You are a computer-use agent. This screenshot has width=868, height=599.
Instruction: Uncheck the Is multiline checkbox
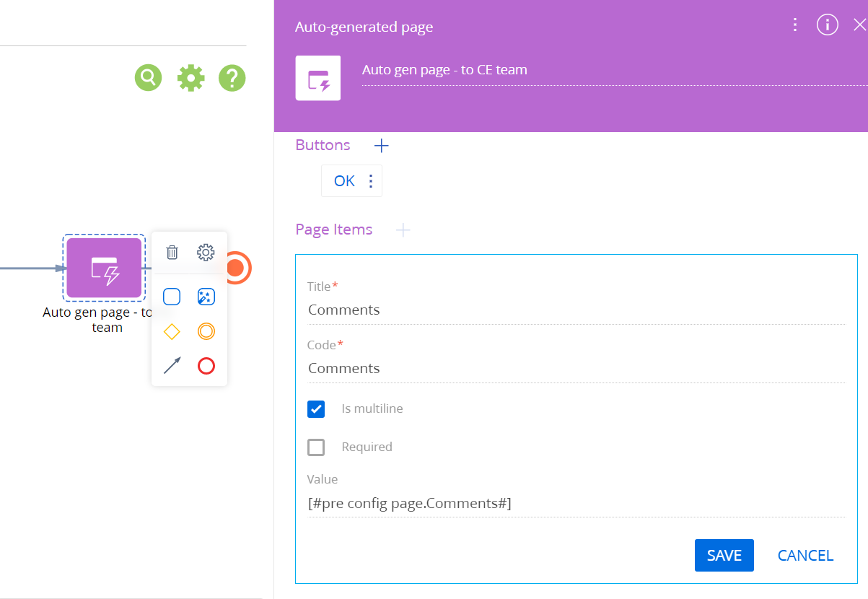click(316, 409)
